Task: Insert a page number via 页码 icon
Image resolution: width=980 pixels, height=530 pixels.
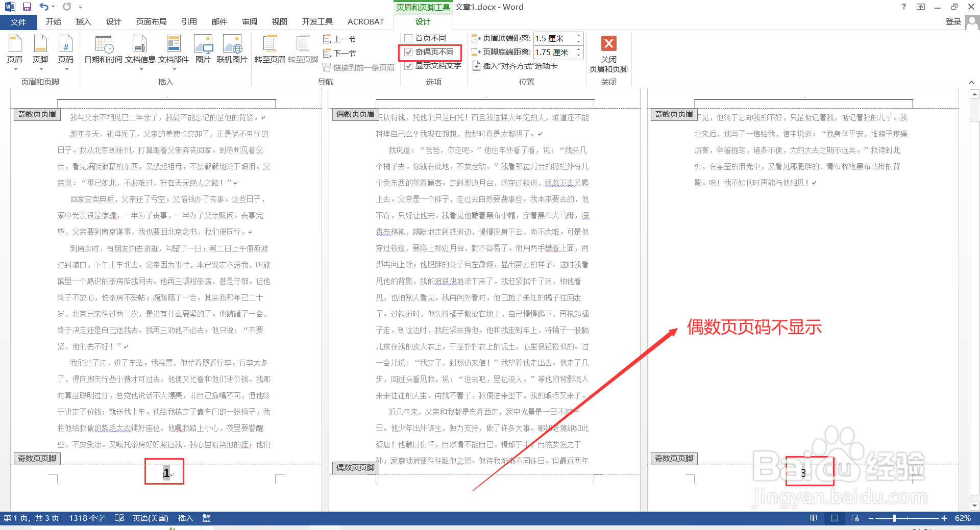Action: [66, 48]
